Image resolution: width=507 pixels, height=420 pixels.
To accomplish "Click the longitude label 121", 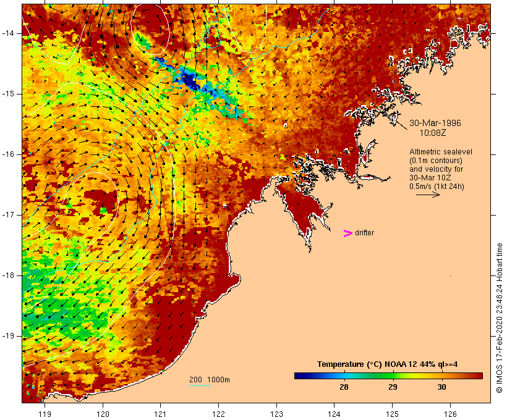I will point(160,414).
